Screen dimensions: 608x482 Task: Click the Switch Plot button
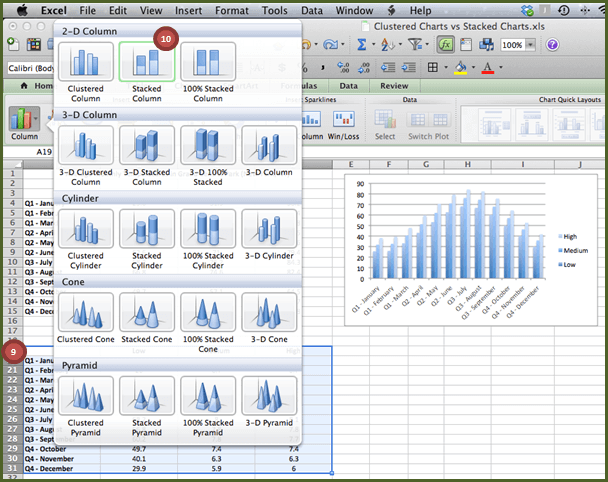point(428,120)
